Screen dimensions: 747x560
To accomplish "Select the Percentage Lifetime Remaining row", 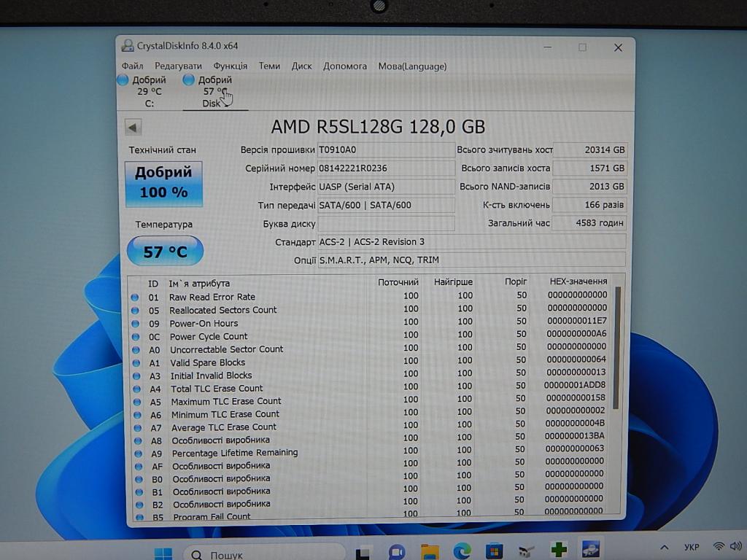I will [371, 451].
